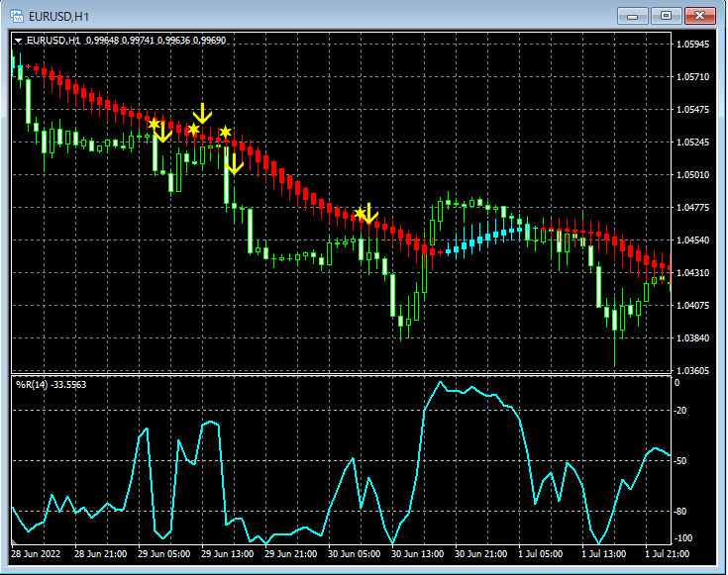Click price level 1.04310 on scale
This screenshot has width=728, height=575.
tap(693, 272)
